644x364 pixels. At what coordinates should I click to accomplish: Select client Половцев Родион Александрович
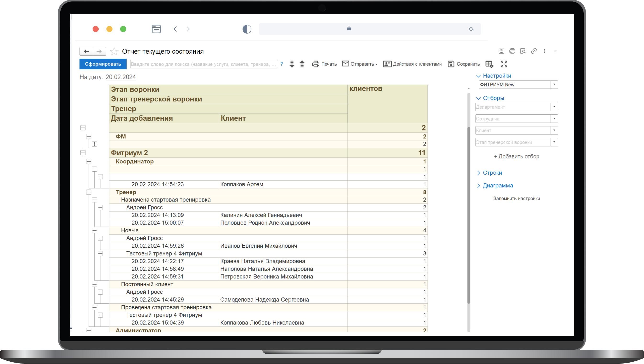[265, 223]
